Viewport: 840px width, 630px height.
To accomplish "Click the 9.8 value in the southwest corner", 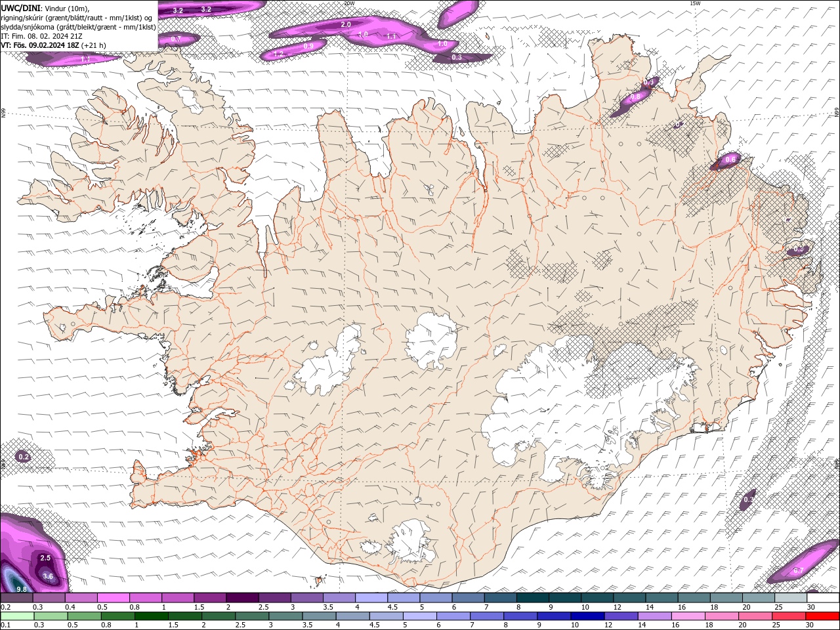I will coord(21,589).
